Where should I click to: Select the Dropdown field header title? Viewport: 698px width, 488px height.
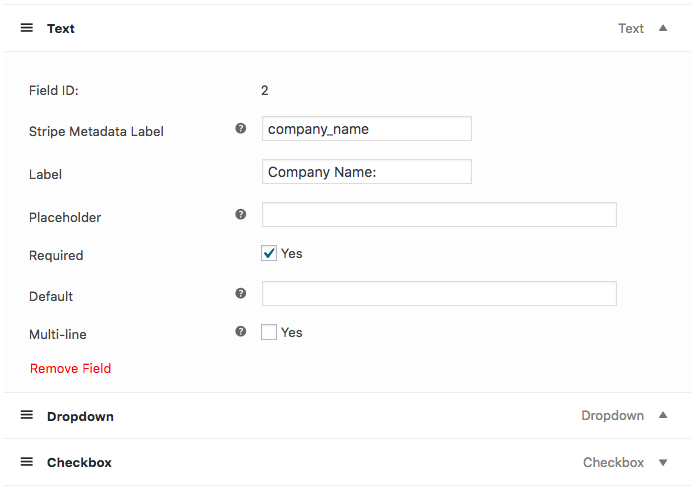point(80,416)
